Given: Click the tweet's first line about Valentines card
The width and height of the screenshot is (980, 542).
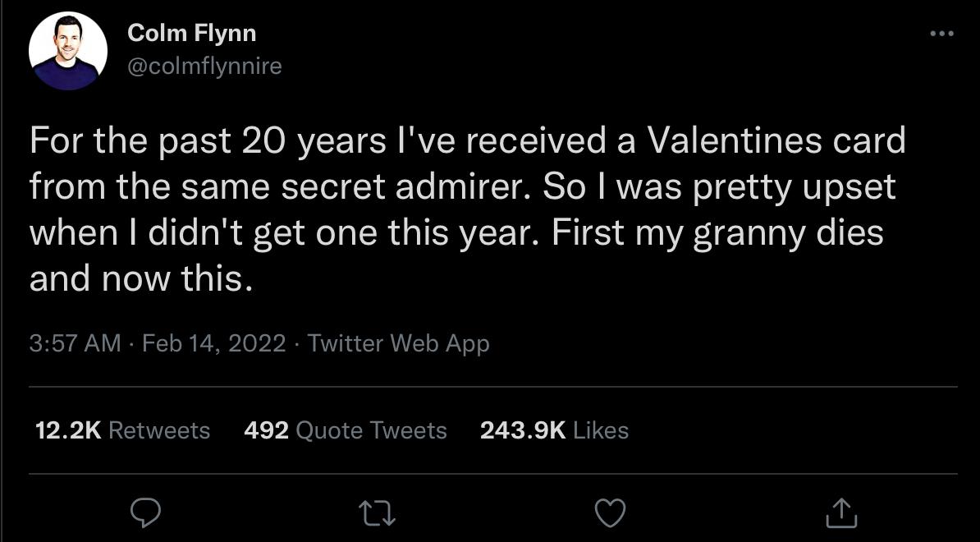Looking at the screenshot, I should click(467, 141).
